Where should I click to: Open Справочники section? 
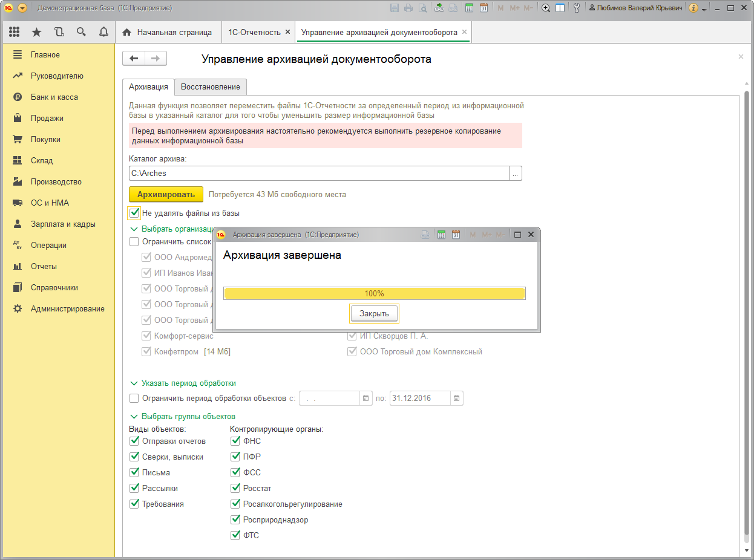click(x=54, y=287)
